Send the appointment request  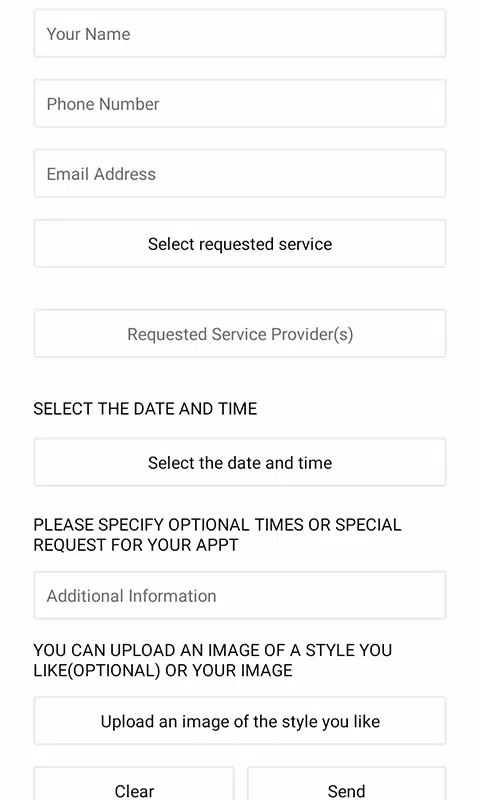[x=346, y=786]
